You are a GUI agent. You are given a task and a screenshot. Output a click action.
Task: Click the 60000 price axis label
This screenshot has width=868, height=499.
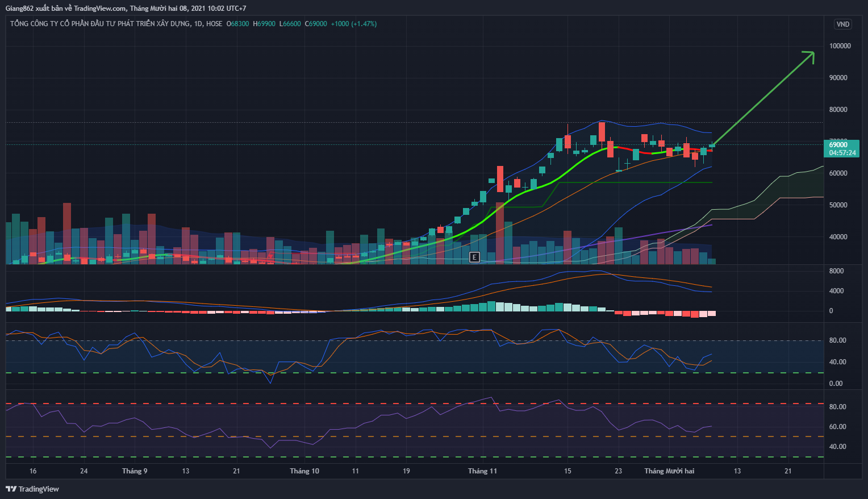pyautogui.click(x=838, y=173)
